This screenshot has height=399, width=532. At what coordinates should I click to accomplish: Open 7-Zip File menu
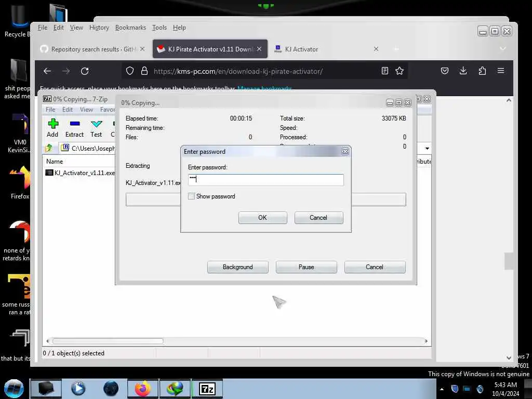(50, 109)
